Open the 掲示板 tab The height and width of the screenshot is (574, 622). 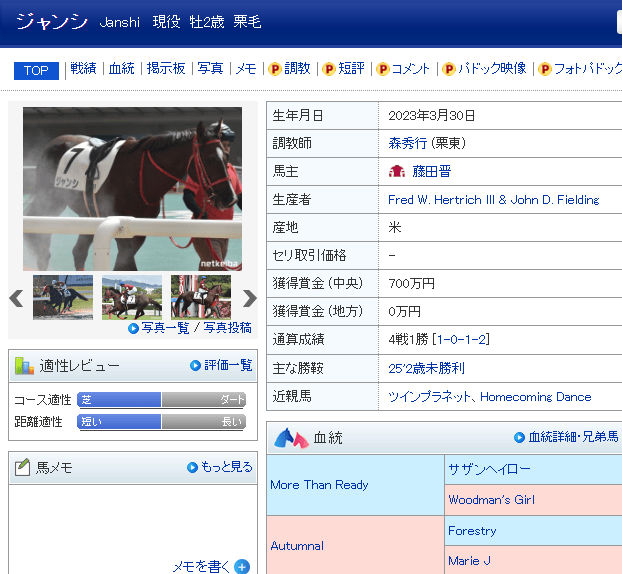[166, 69]
